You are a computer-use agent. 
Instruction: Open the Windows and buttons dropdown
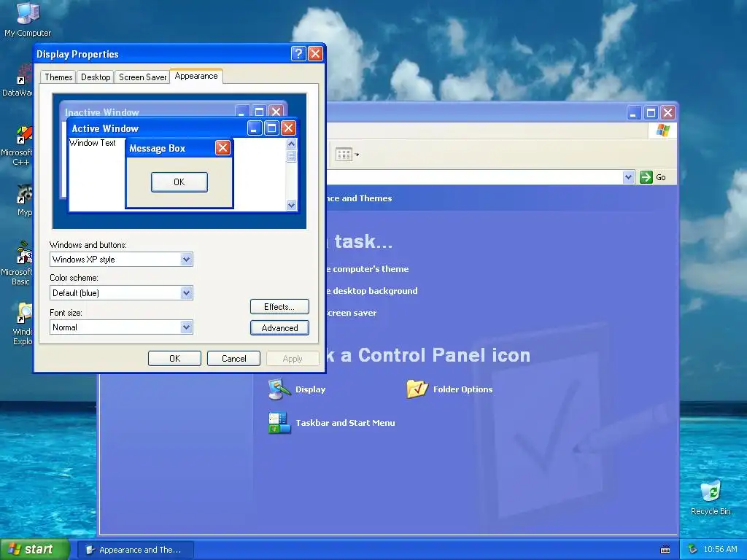[186, 260]
